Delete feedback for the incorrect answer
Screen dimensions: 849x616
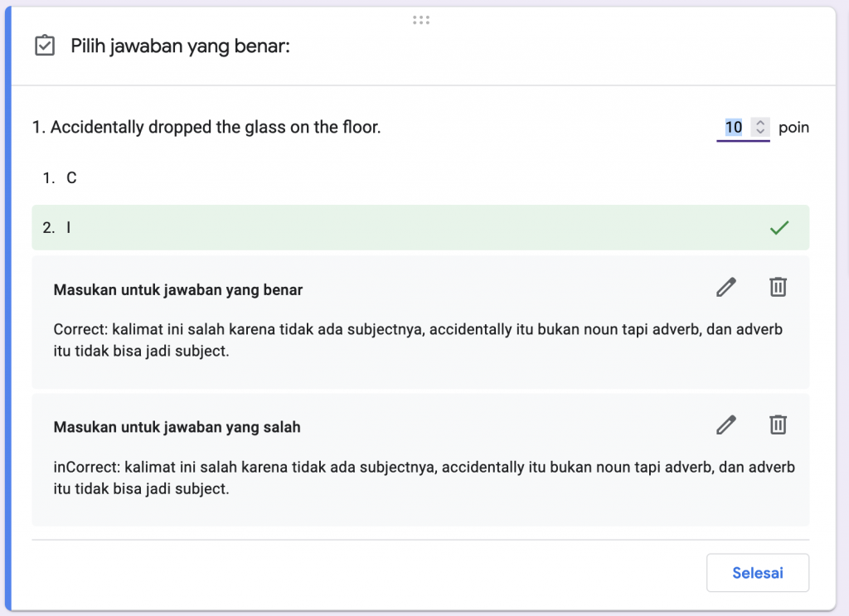pyautogui.click(x=778, y=424)
